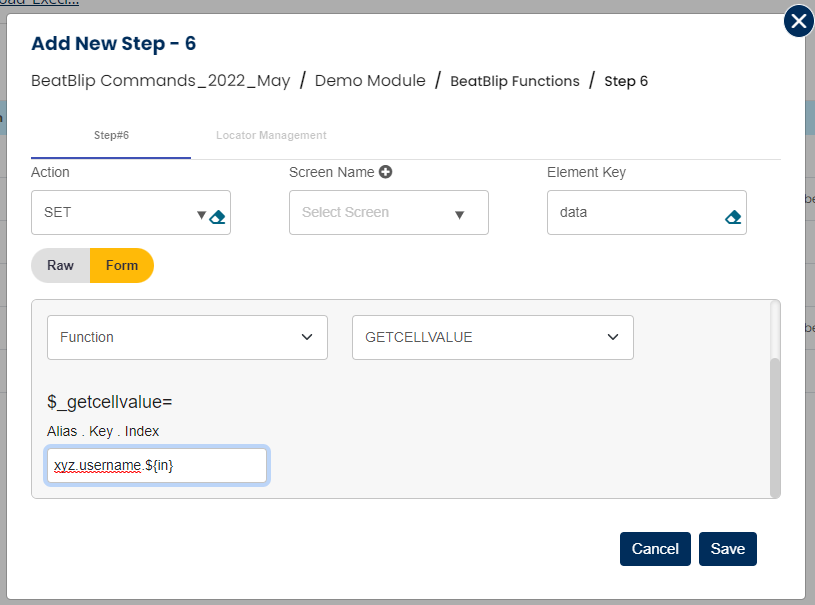The height and width of the screenshot is (605, 815).
Task: Clear the Element Key with eraser icon
Action: click(x=732, y=216)
